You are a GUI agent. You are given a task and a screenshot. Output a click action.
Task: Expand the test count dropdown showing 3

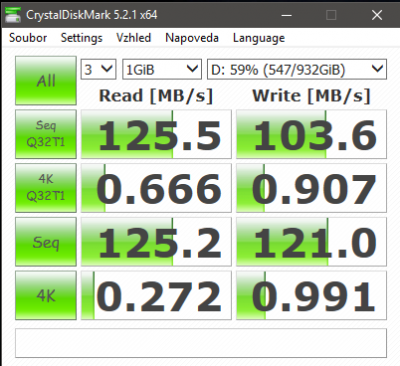tap(98, 69)
